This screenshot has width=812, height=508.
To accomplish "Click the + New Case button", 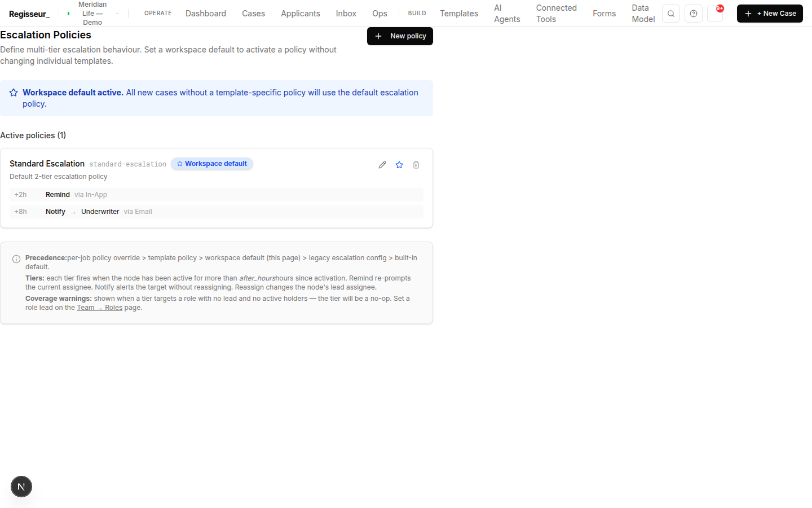I will pos(770,14).
